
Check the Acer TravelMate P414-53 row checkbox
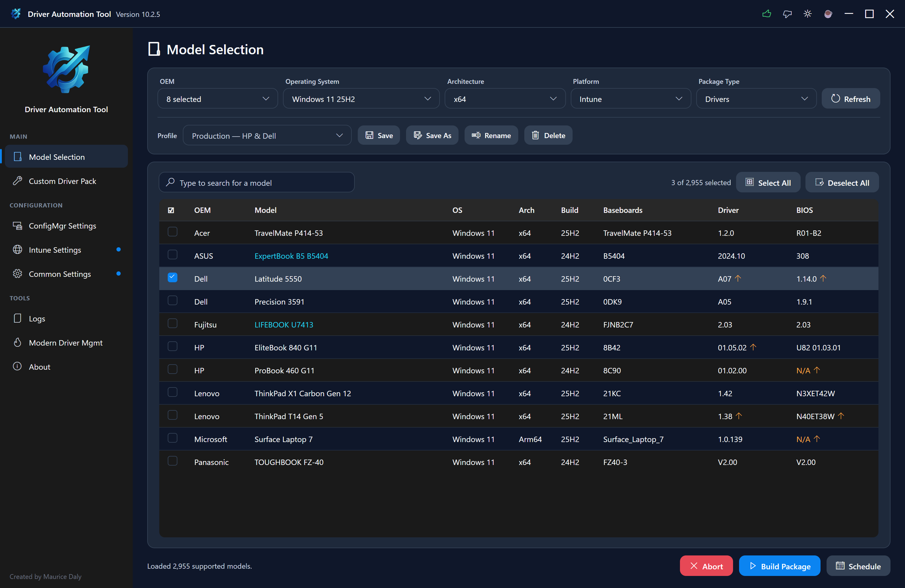(x=173, y=232)
